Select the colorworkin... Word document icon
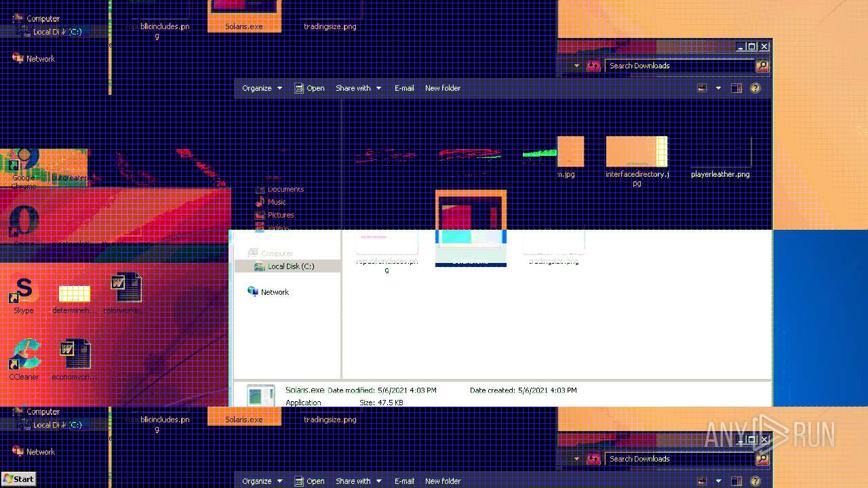Image resolution: width=868 pixels, height=488 pixels. (x=126, y=293)
